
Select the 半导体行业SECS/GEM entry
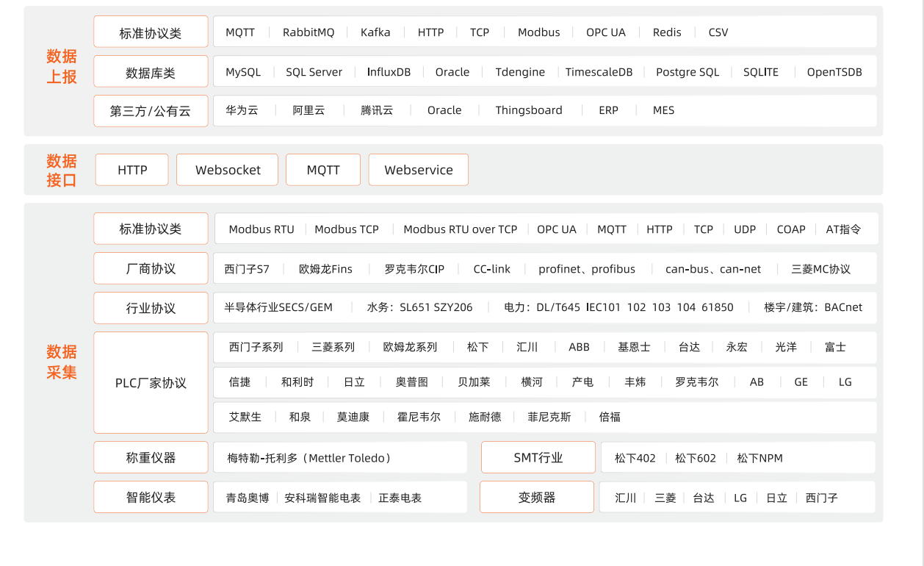point(278,307)
